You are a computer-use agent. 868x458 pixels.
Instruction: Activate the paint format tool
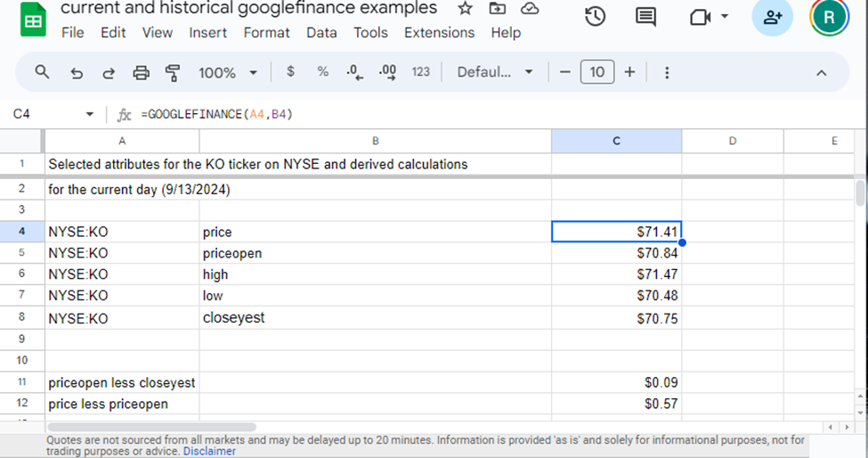pyautogui.click(x=173, y=72)
